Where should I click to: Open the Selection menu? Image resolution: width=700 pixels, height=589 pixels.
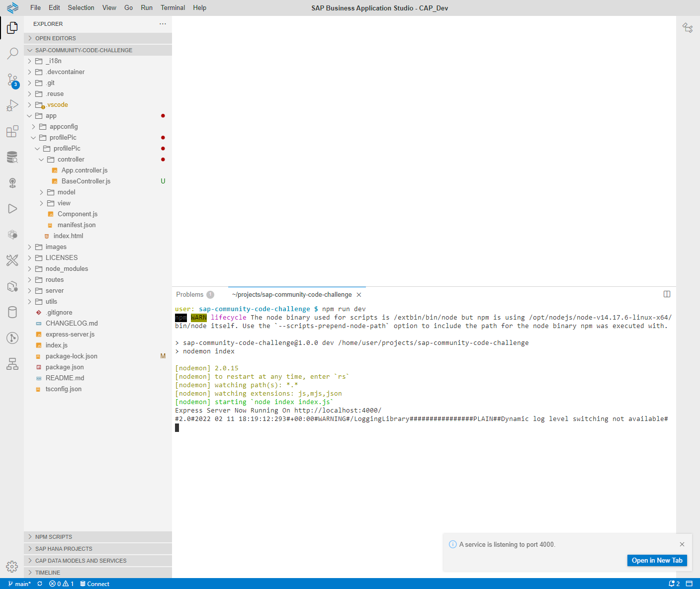tap(81, 8)
